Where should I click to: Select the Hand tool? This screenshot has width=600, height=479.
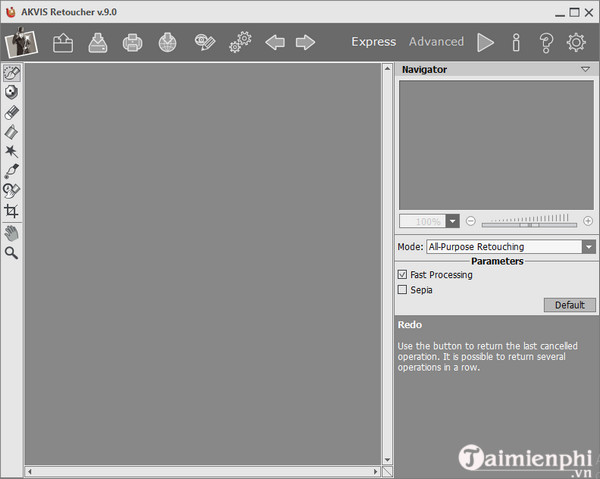click(11, 233)
